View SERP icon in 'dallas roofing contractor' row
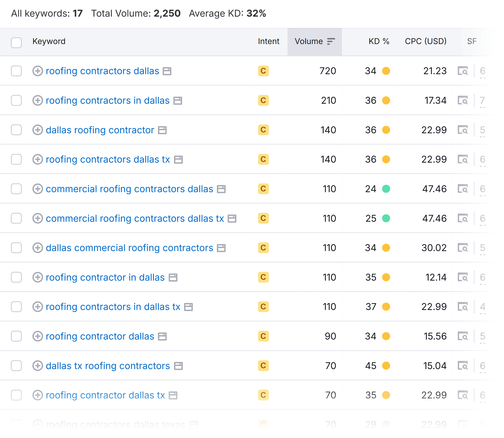This screenshot has width=504, height=438. click(x=463, y=130)
